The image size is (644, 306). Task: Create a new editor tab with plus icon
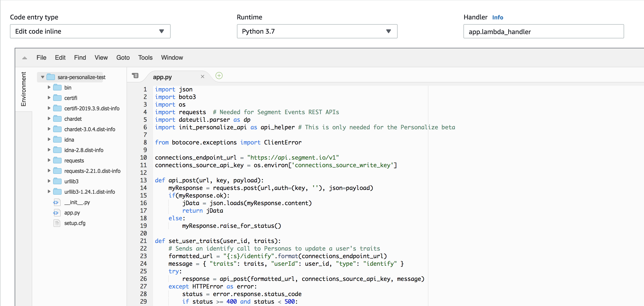tap(219, 76)
